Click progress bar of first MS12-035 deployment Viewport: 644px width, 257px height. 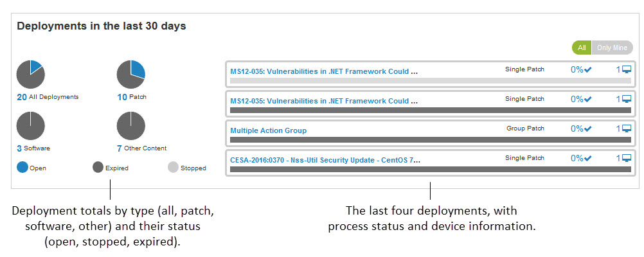click(430, 81)
